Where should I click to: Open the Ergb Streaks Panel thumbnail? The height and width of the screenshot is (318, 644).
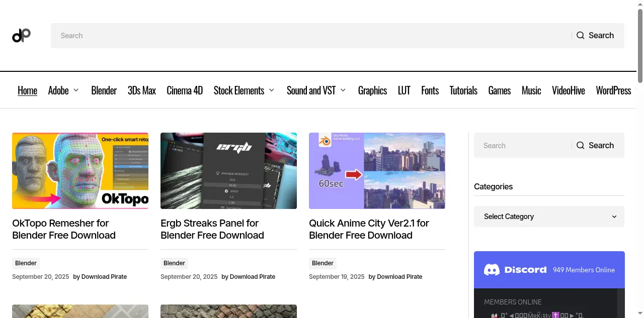click(228, 171)
